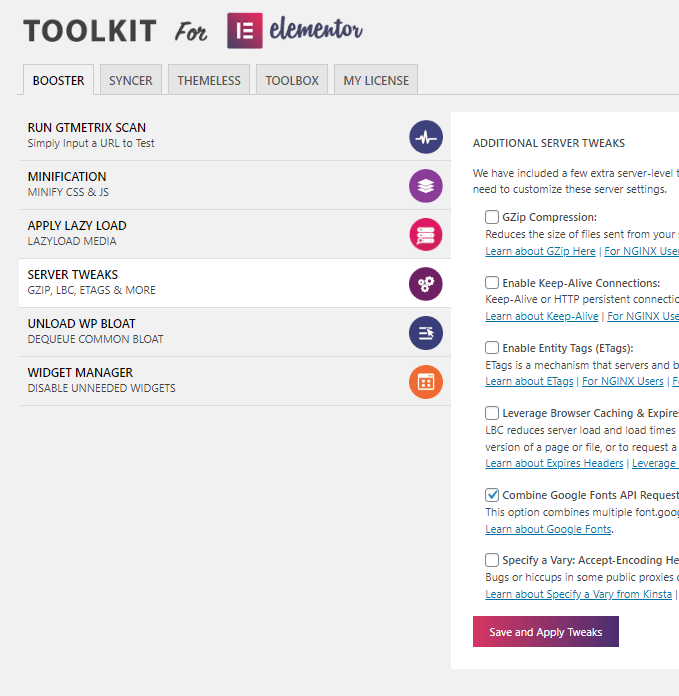Image resolution: width=679 pixels, height=696 pixels.
Task: Click the Widget Manager orange icon
Action: coord(426,382)
